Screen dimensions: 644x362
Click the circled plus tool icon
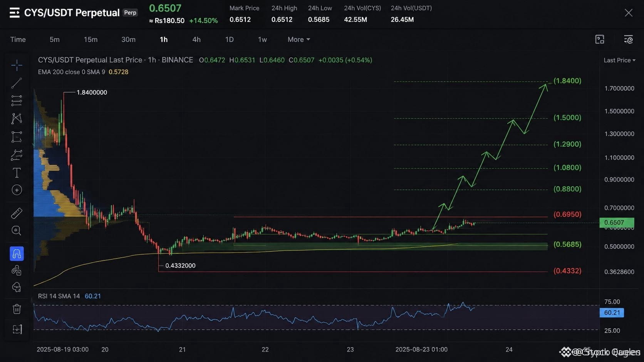click(x=17, y=190)
